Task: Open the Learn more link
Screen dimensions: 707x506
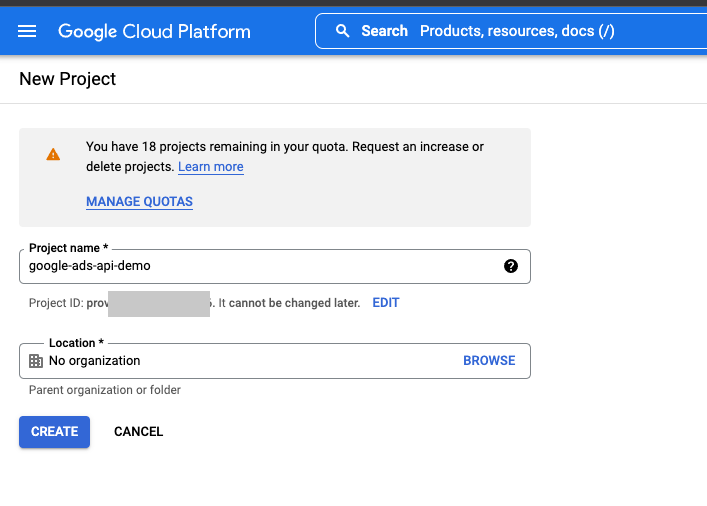Action: (211, 166)
